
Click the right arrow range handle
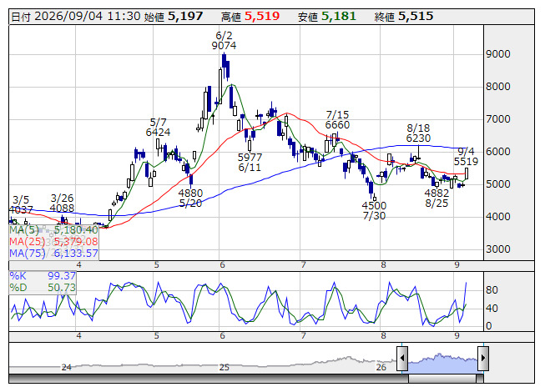tap(483, 358)
